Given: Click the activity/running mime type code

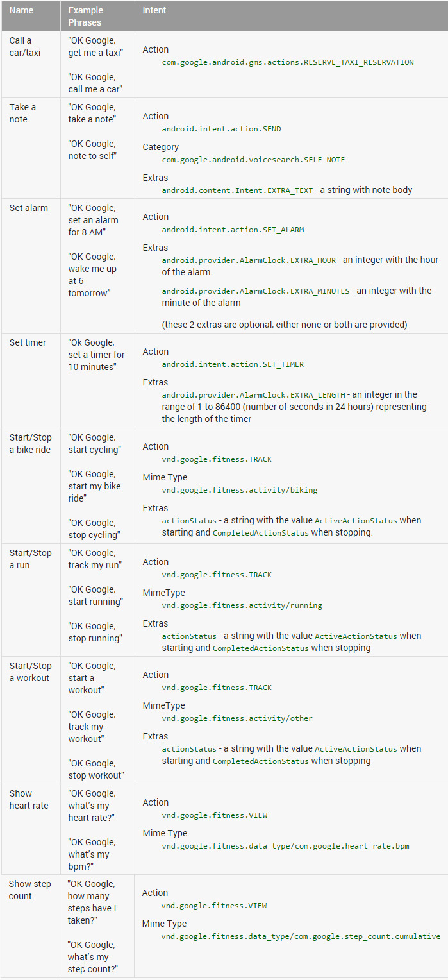Looking at the screenshot, I should (x=242, y=605).
